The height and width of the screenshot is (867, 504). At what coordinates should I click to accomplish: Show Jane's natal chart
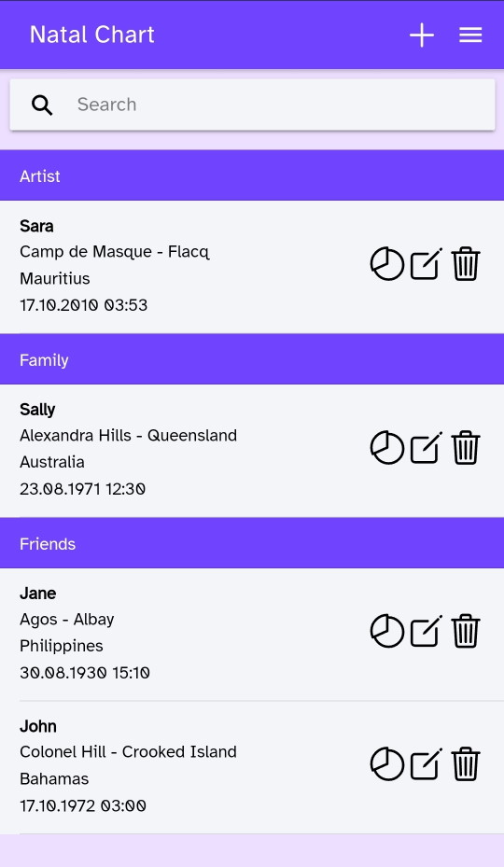pyautogui.click(x=386, y=631)
